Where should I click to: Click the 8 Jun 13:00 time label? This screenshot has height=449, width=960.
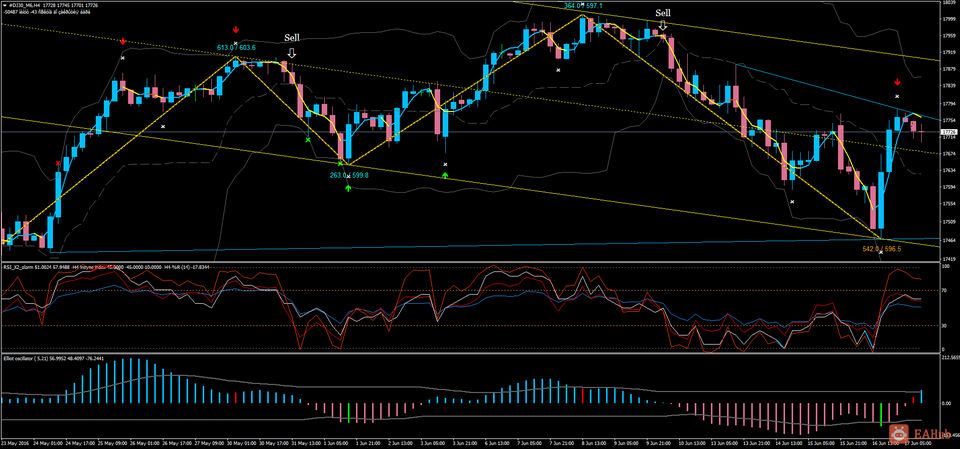[x=593, y=443]
